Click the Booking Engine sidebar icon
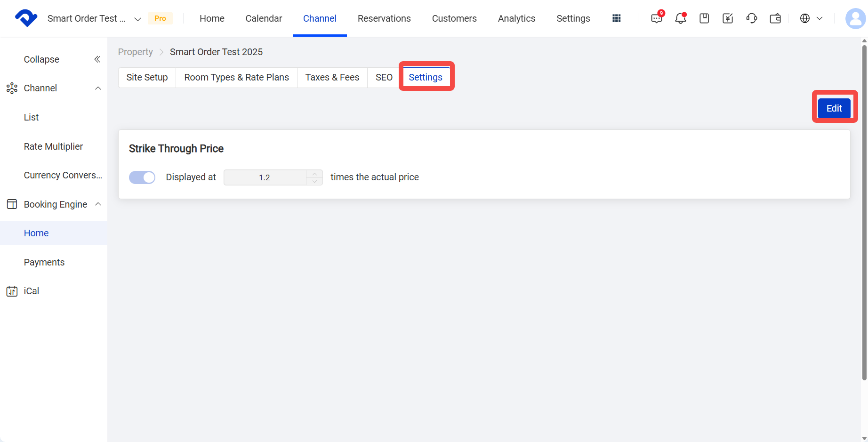Viewport: 868px width, 442px height. tap(12, 204)
